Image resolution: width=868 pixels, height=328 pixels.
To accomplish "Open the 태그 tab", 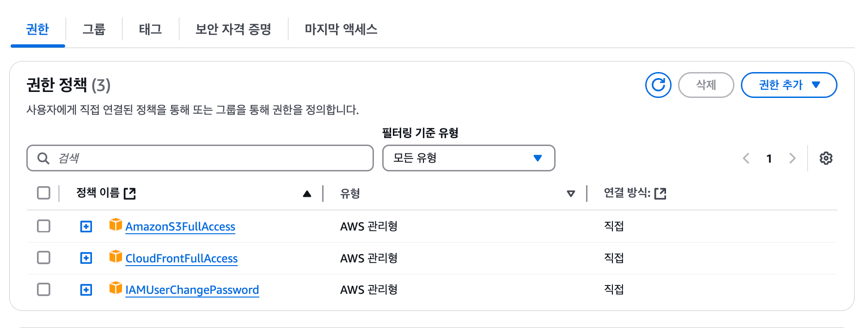I will [150, 29].
